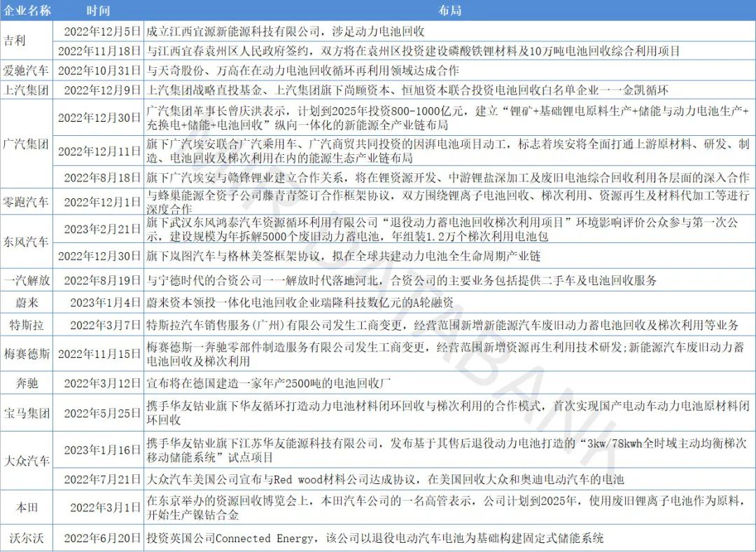756x552 pixels.
Task: Click the 布局 column header
Action: [449, 11]
